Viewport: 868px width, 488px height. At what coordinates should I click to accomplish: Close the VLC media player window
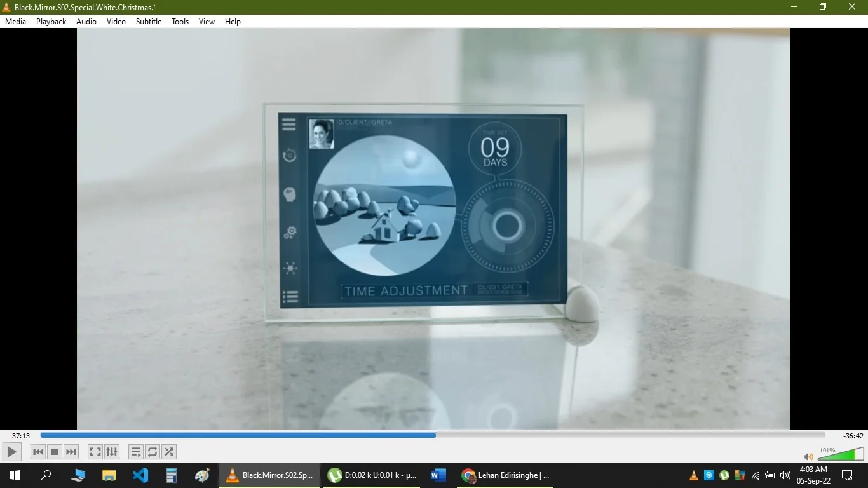tap(852, 7)
